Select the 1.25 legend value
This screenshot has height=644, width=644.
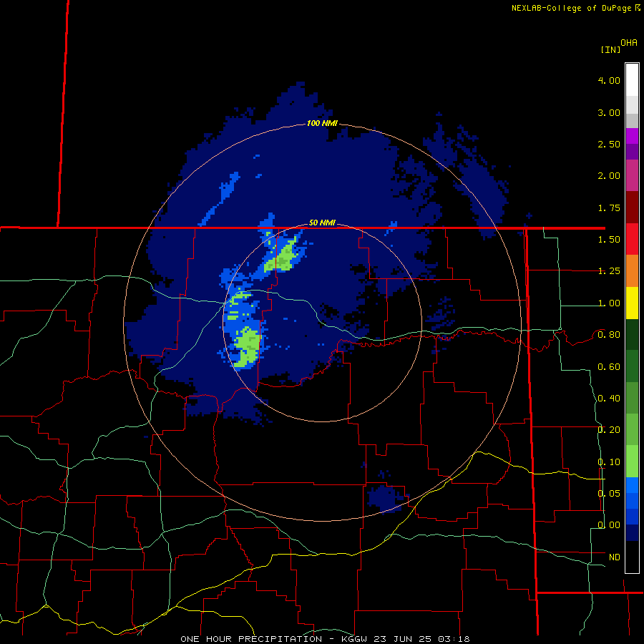click(609, 271)
